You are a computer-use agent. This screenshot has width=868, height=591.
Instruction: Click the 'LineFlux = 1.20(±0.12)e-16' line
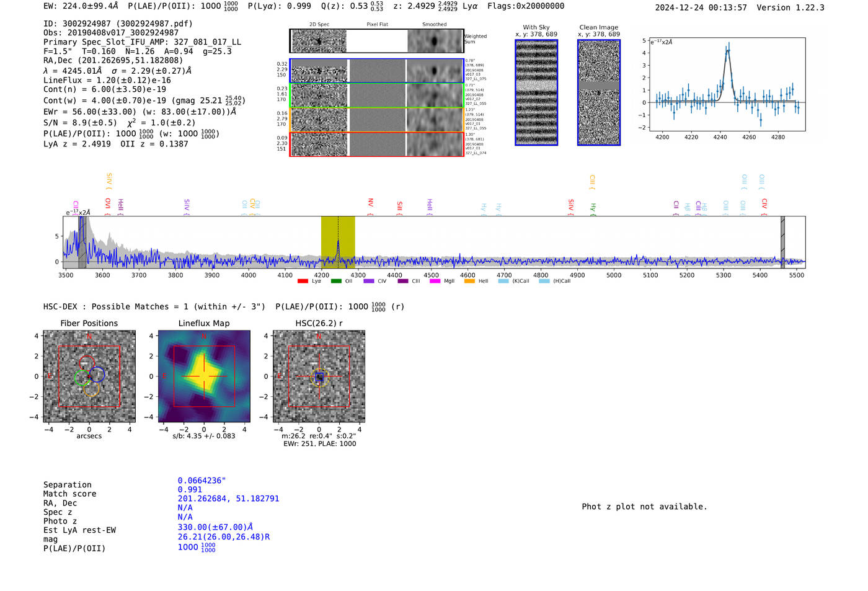point(107,81)
